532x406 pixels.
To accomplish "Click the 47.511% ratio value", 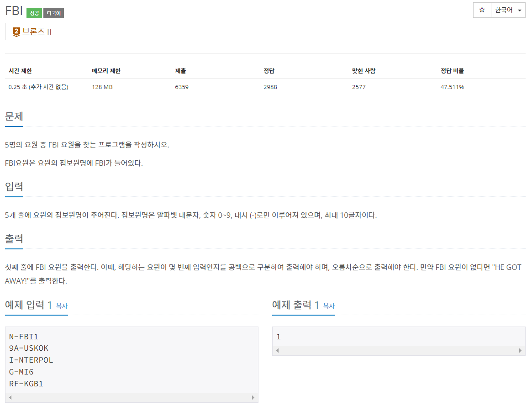I will [452, 87].
